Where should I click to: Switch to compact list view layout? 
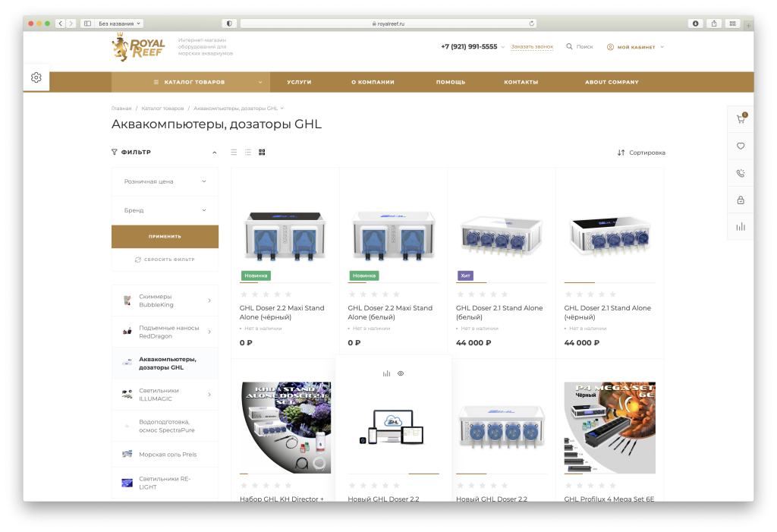tap(248, 153)
